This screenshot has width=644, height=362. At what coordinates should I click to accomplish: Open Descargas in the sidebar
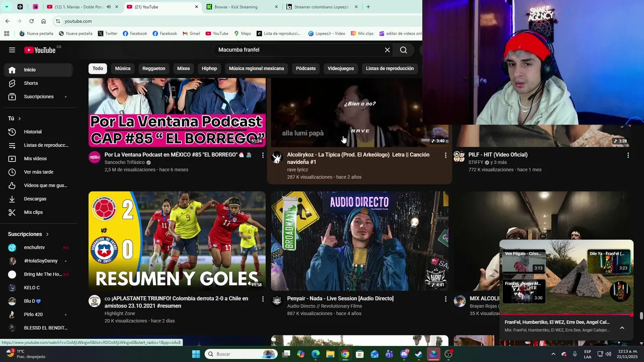(38, 199)
